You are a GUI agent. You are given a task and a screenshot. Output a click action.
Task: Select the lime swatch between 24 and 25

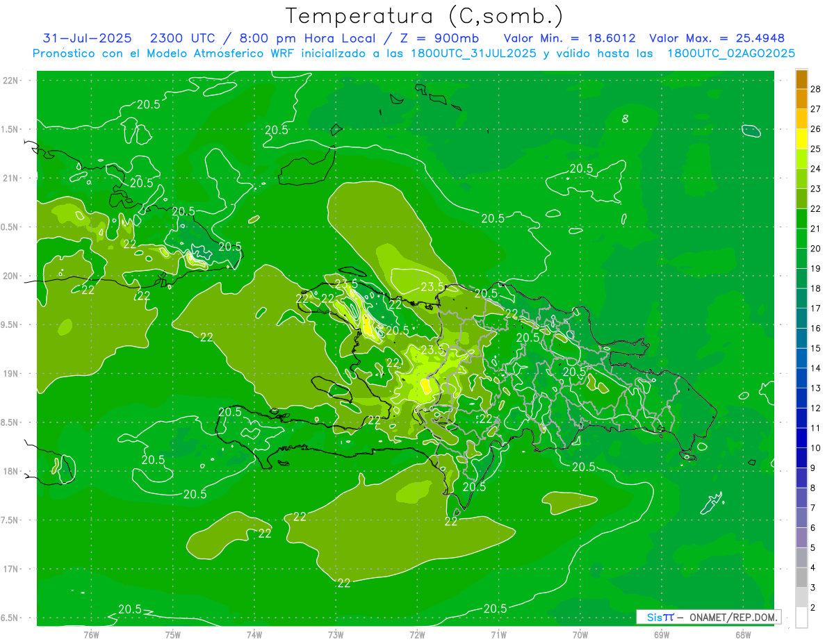pyautogui.click(x=802, y=158)
